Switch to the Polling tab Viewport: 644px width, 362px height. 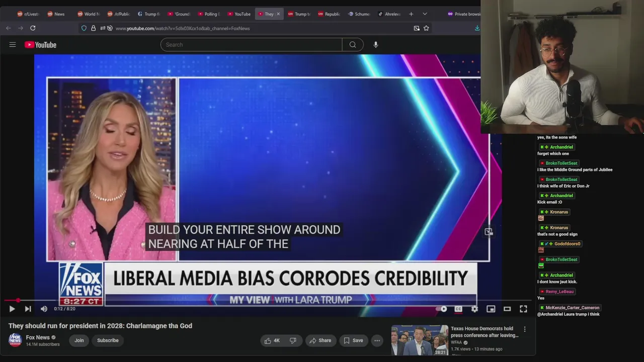(x=208, y=14)
